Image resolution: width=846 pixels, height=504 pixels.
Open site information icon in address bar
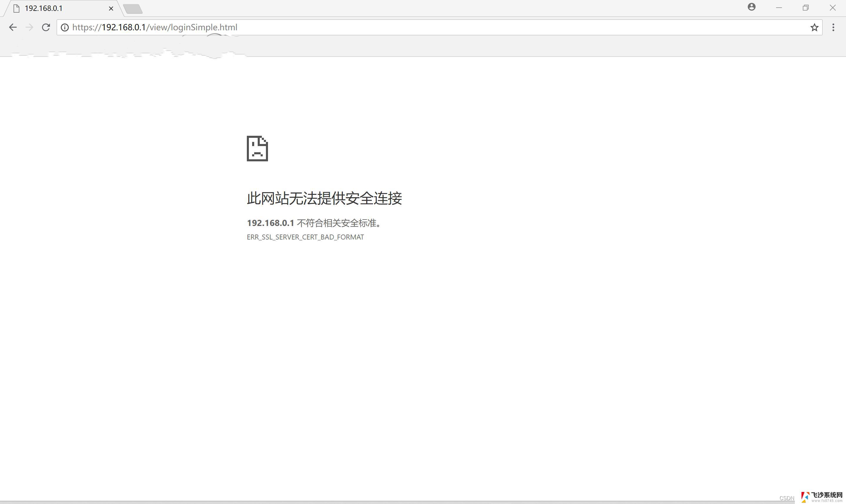coord(65,27)
